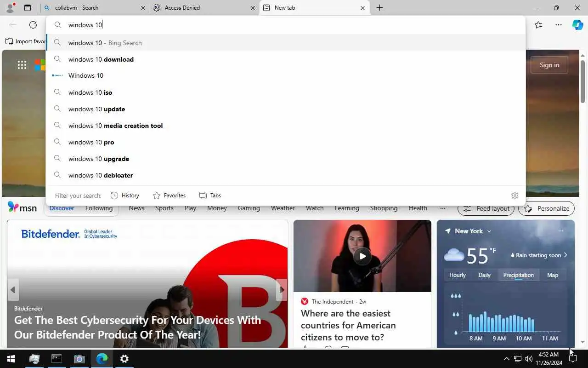Choose windows 10 download suggestion

(x=286, y=59)
